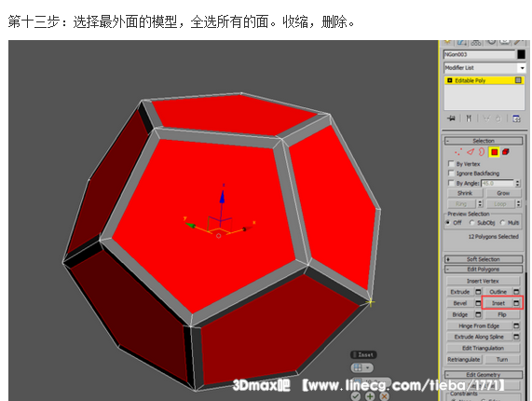Viewport: 532px width, 401px height.
Task: Collapse Edit Polygons rollout
Action: (484, 270)
